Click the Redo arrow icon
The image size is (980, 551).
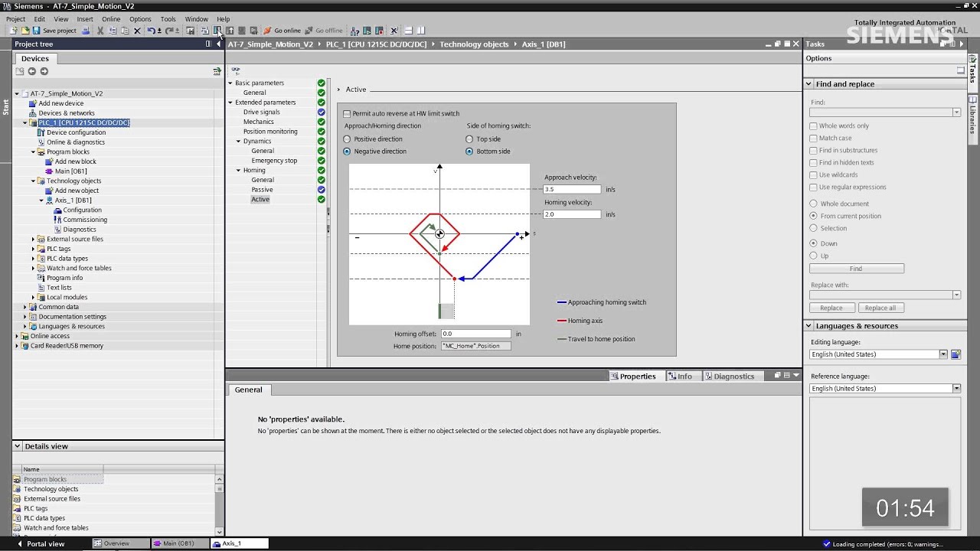(170, 31)
